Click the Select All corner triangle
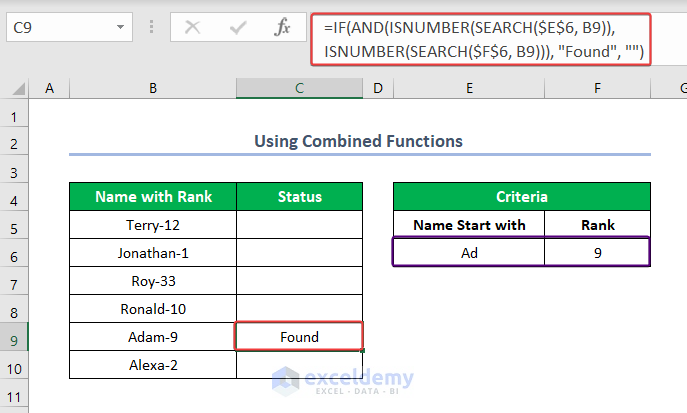Image resolution: width=687 pixels, height=413 pixels. (18, 89)
